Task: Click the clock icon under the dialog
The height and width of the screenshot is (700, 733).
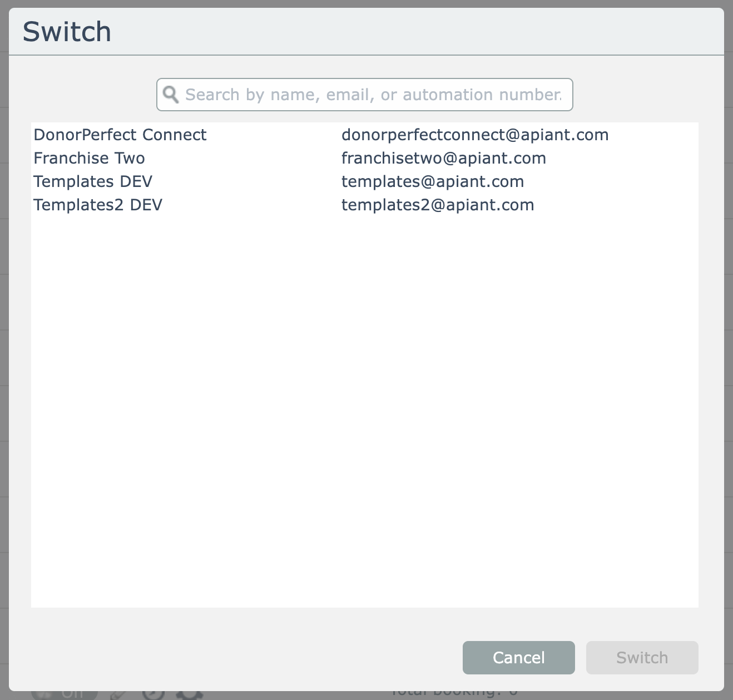Action: (153, 694)
